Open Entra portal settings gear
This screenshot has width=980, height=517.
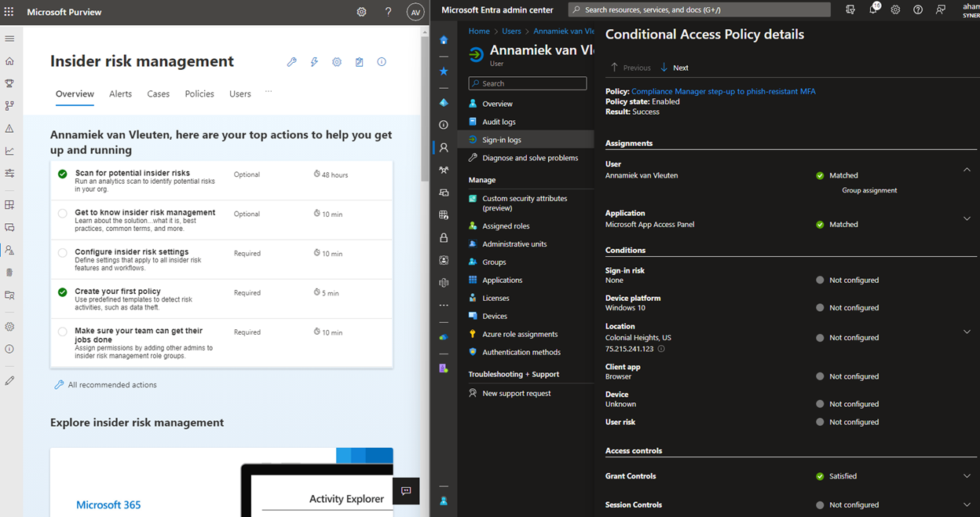(895, 9)
